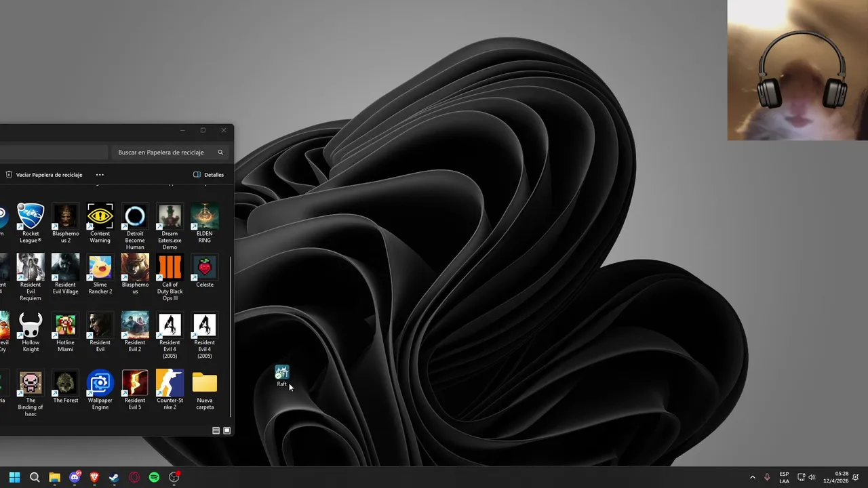Select the Detroit Become Human shortcut

135,226
